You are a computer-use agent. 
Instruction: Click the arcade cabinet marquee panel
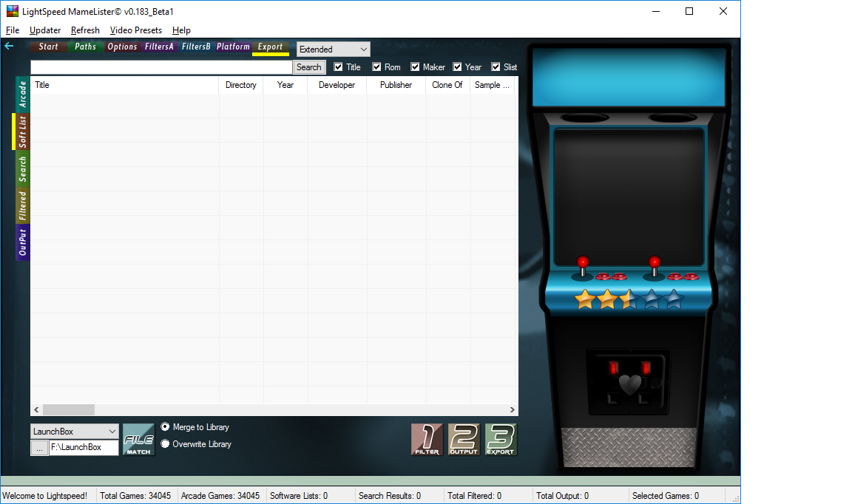click(x=629, y=77)
